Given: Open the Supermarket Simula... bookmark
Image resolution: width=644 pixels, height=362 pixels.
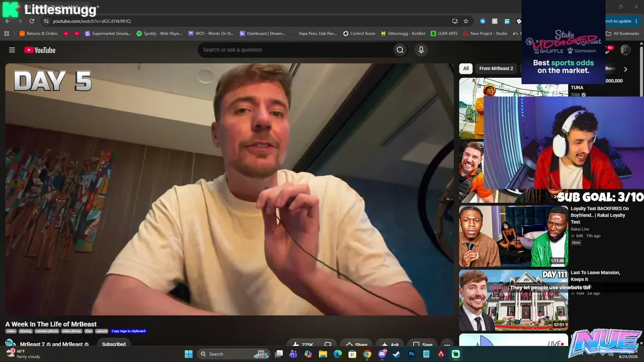Looking at the screenshot, I should coord(108,34).
